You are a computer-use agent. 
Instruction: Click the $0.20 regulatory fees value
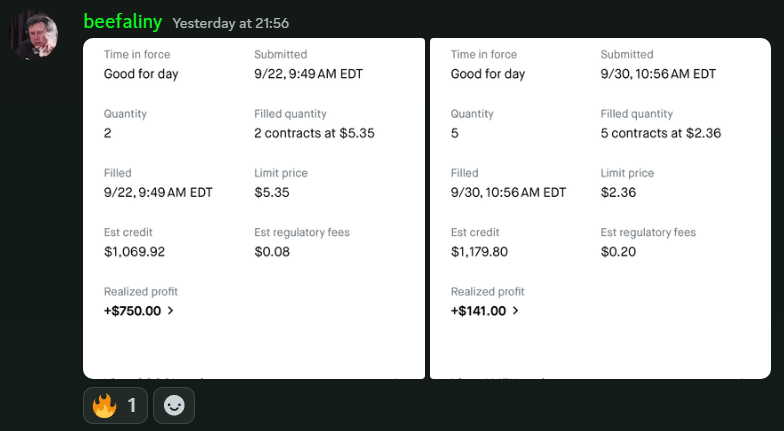point(618,252)
